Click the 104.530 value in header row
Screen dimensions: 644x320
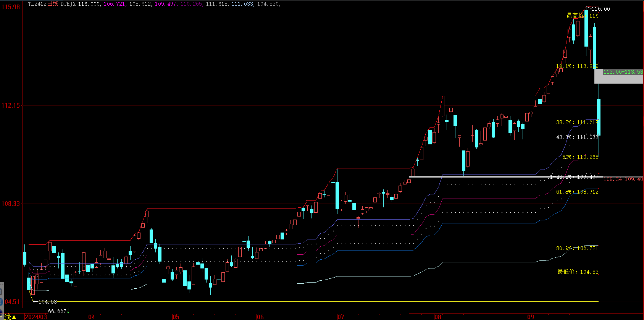click(x=268, y=4)
